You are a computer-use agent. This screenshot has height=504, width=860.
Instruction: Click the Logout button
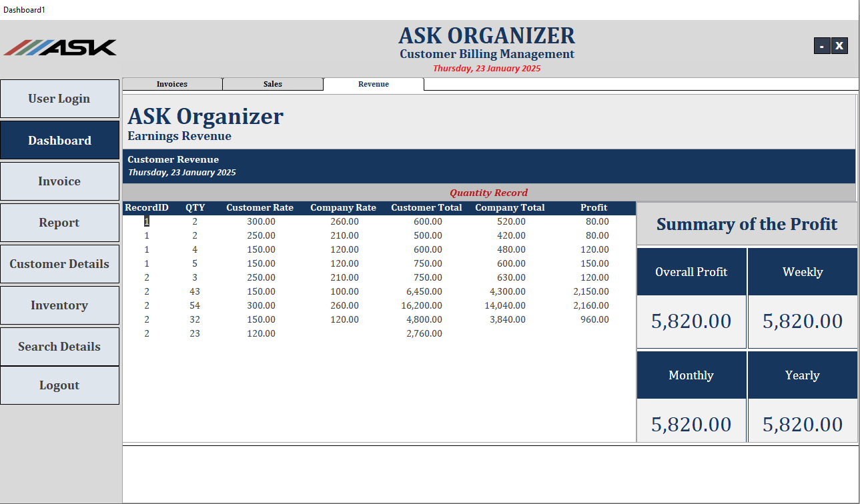[x=59, y=385]
